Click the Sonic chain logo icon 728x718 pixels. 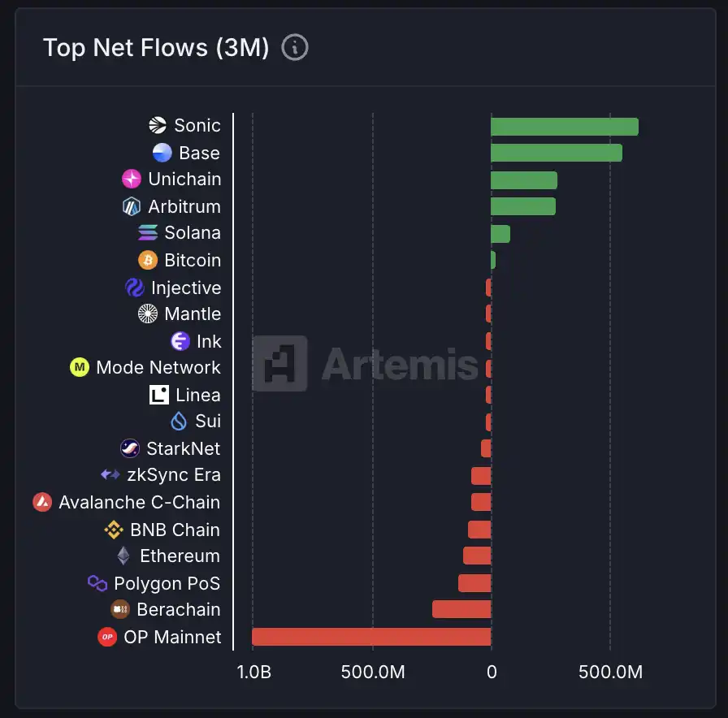coord(158,125)
